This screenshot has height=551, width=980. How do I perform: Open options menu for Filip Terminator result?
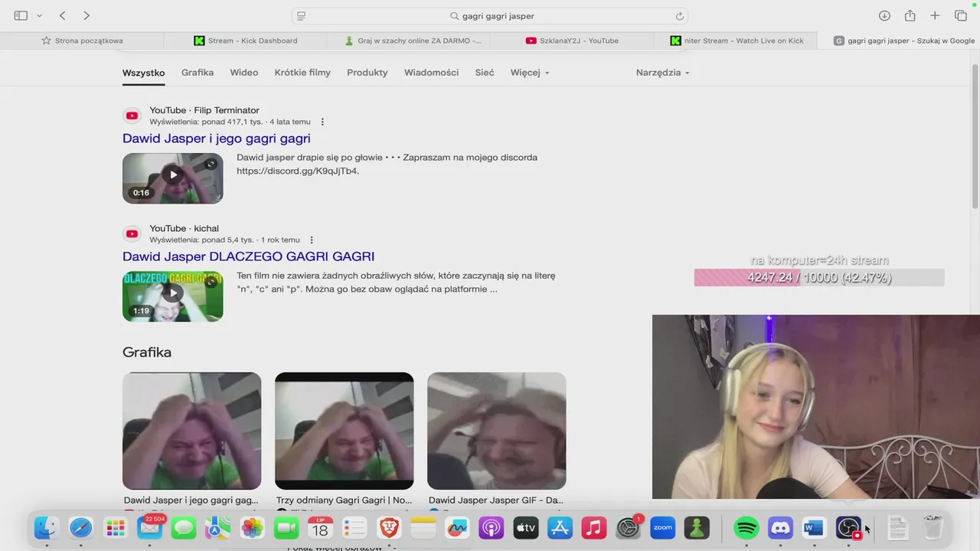pos(322,122)
